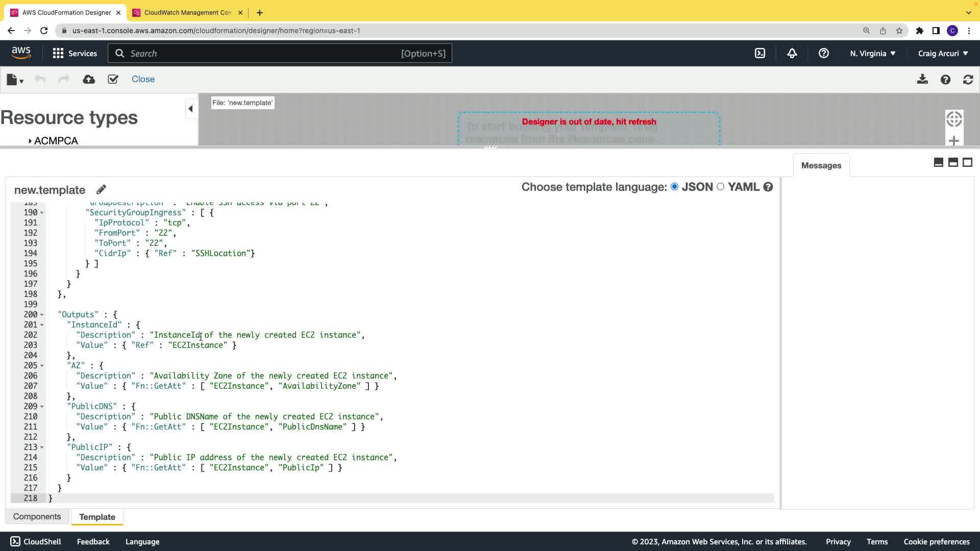
Task: Switch to the Components tab
Action: click(37, 516)
